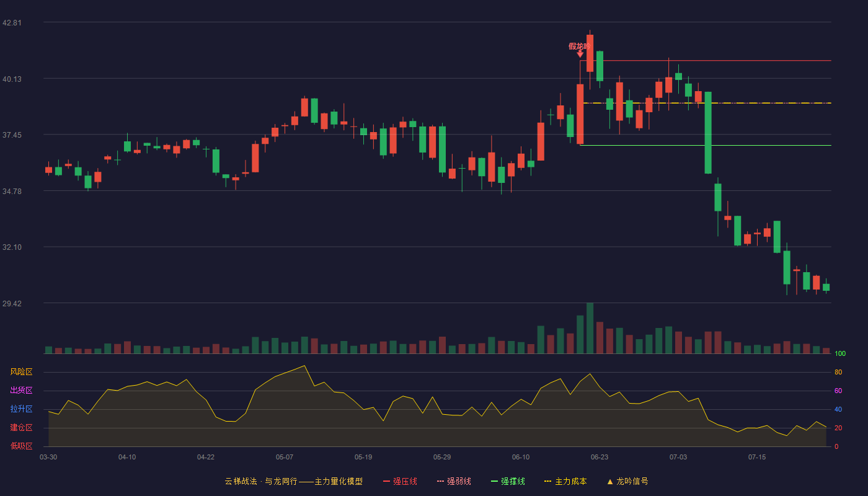Click the 出货区 zone label
The height and width of the screenshot is (496, 868).
tap(21, 391)
